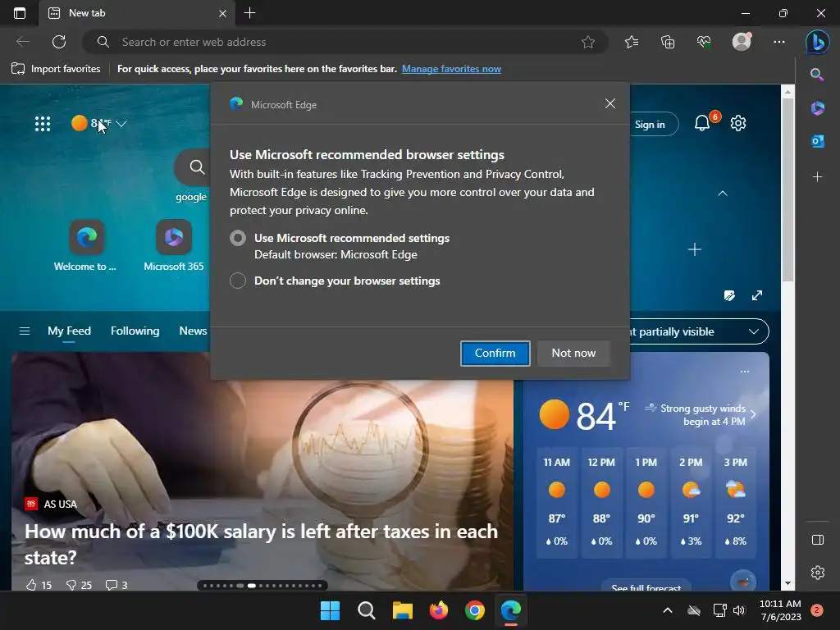Open the feed hamburger menu icon
The image size is (840, 630).
[x=24, y=331]
